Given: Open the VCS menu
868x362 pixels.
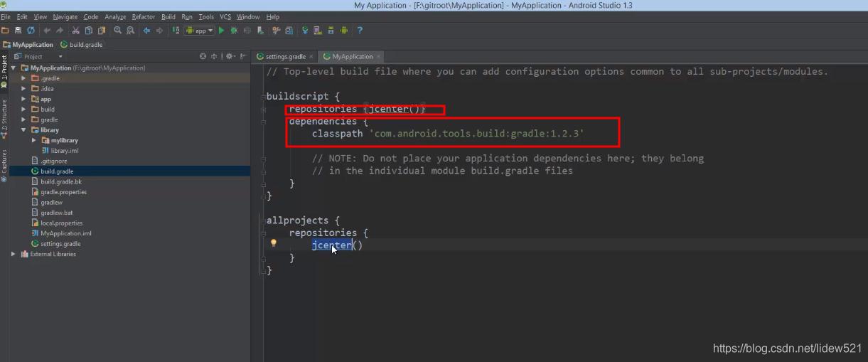Looking at the screenshot, I should point(225,16).
